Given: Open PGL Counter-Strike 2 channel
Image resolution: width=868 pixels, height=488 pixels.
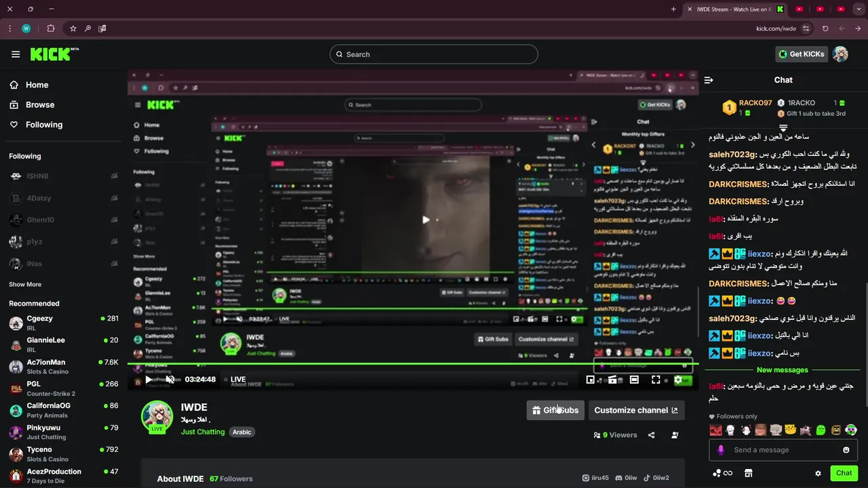Looking at the screenshot, I should [x=64, y=388].
